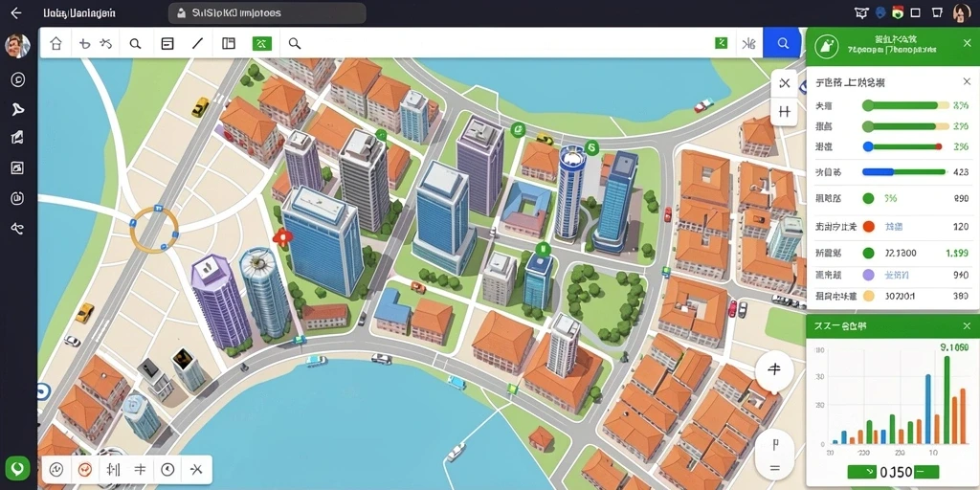980x490 pixels.
Task: Click the green highlighted toolbar icon
Action: click(x=262, y=43)
